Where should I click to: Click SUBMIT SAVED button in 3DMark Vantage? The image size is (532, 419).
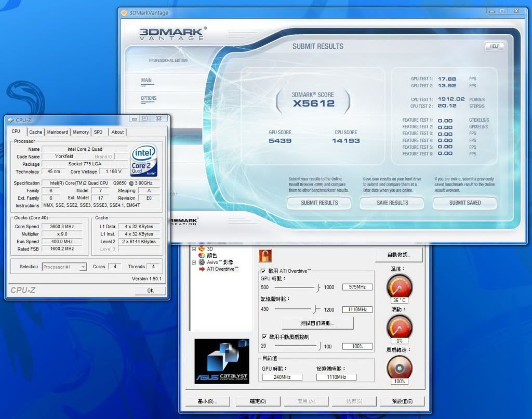click(465, 203)
